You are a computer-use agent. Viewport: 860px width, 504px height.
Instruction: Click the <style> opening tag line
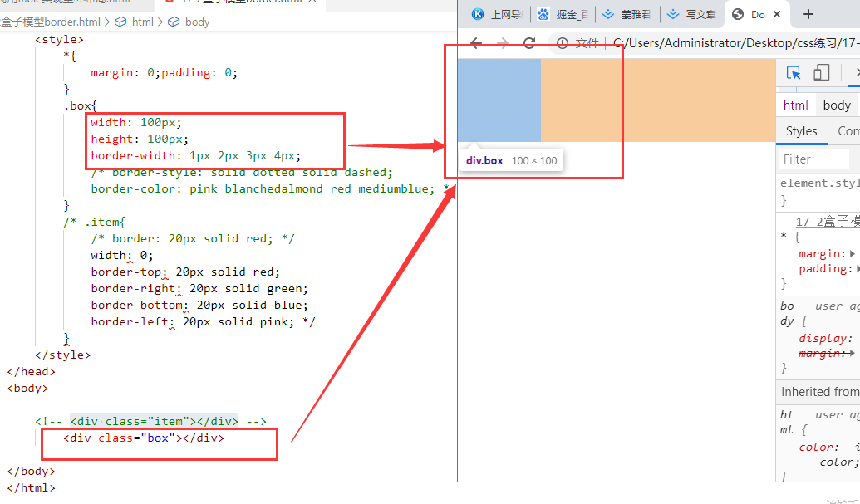59,40
